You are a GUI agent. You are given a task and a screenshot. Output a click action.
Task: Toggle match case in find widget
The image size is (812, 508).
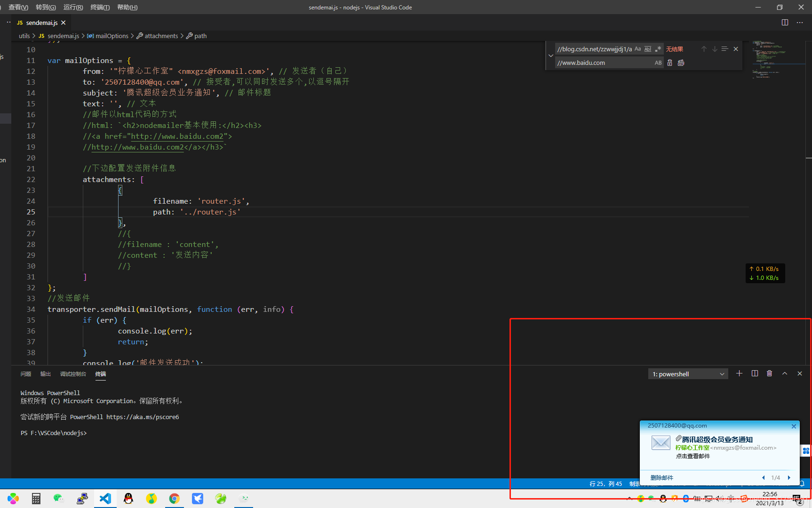click(637, 49)
